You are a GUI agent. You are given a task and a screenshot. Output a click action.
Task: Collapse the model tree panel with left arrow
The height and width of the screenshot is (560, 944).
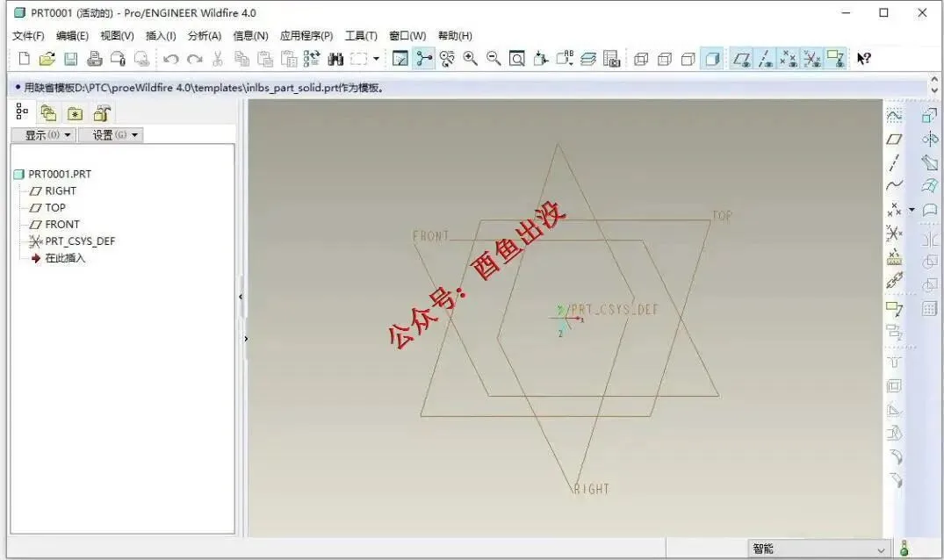[x=241, y=297]
